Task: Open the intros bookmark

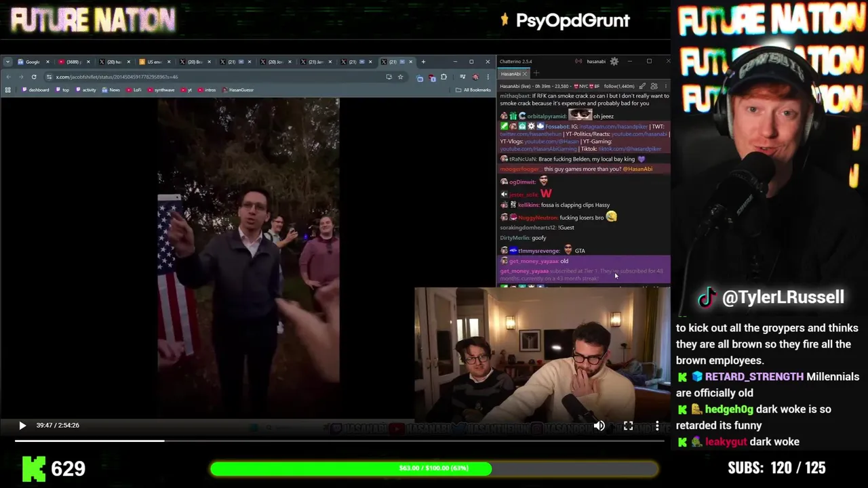Action: point(207,89)
